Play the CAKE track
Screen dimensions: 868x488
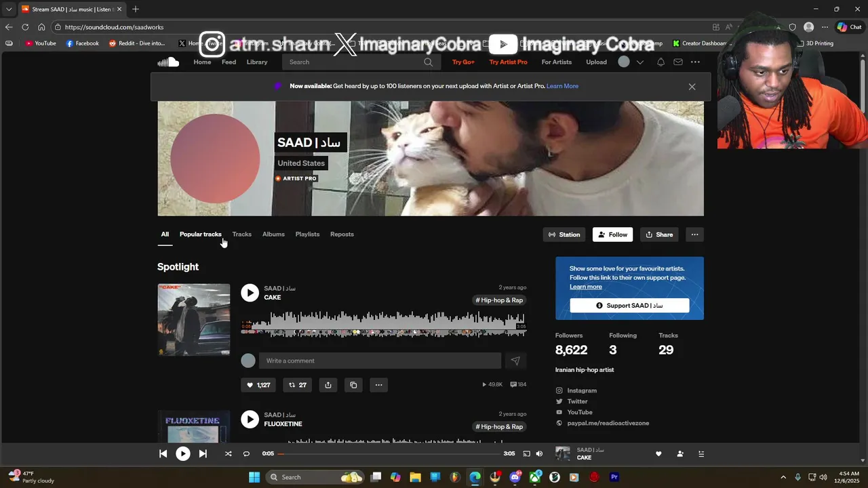tap(250, 293)
